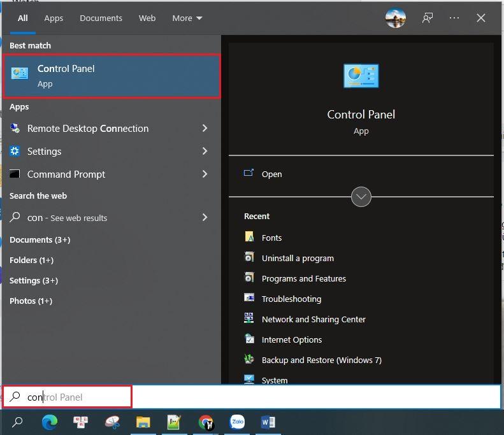Click Open in Control Panel preview
Image resolution: width=504 pixels, height=435 pixels.
click(271, 174)
